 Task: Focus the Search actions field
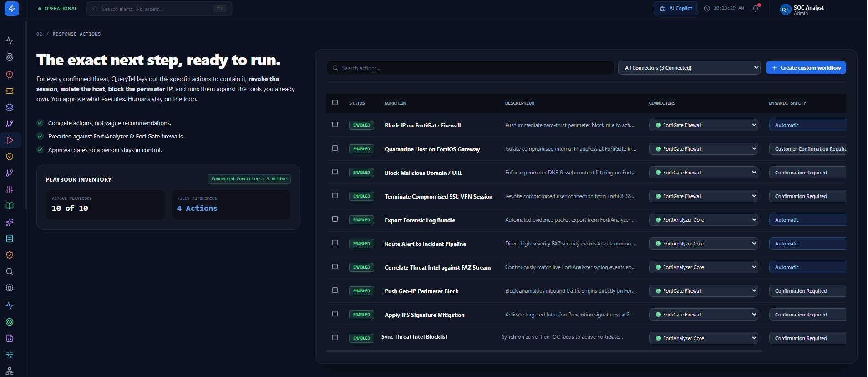470,68
